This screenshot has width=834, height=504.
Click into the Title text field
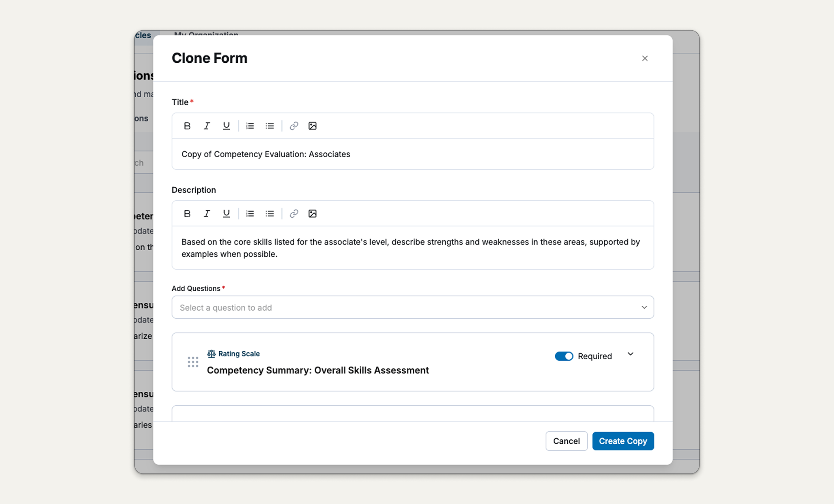[x=413, y=154]
